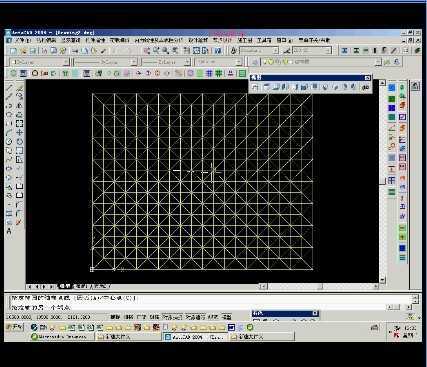Viewport: 427px width, 367px height.
Task: Open the Dimension Style Control dropdown
Action: pyautogui.click(x=312, y=51)
